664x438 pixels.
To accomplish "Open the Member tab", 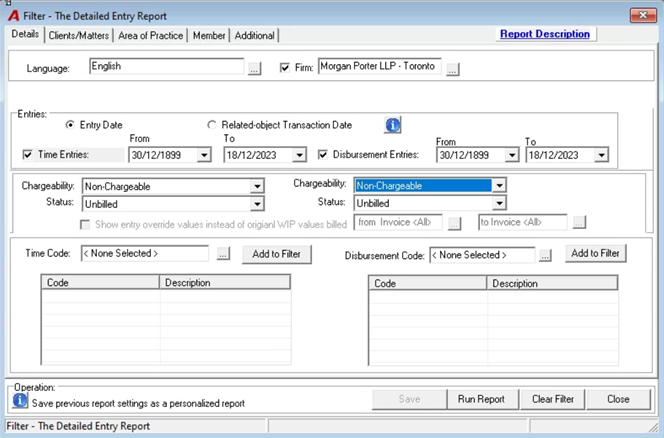I will tap(209, 36).
